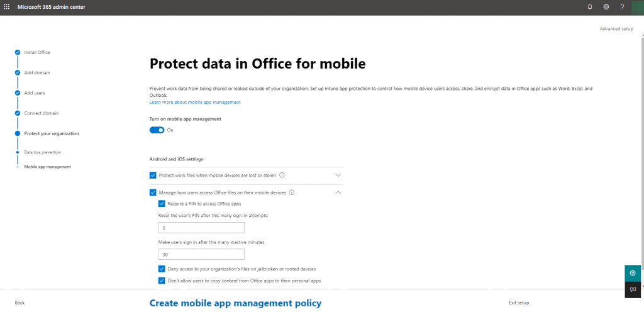The image size is (644, 312).
Task: Uncheck Deny access on jailbroken or rooted devices
Action: pos(162,269)
